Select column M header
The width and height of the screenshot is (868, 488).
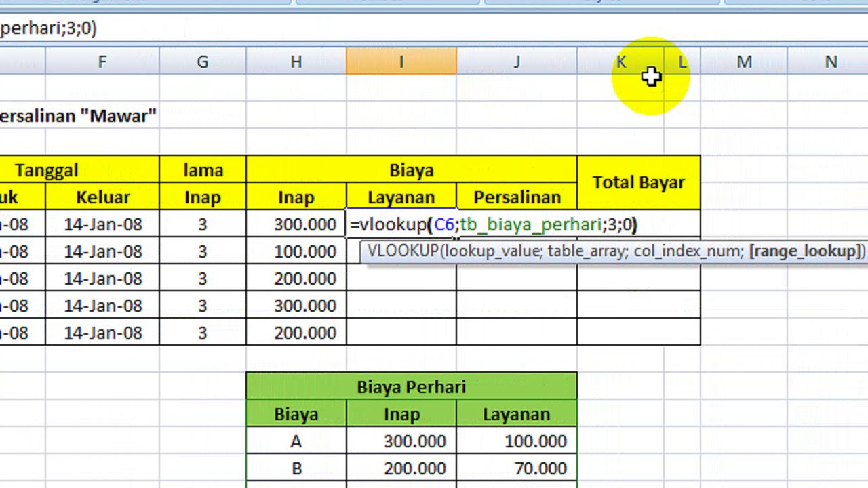pos(744,62)
